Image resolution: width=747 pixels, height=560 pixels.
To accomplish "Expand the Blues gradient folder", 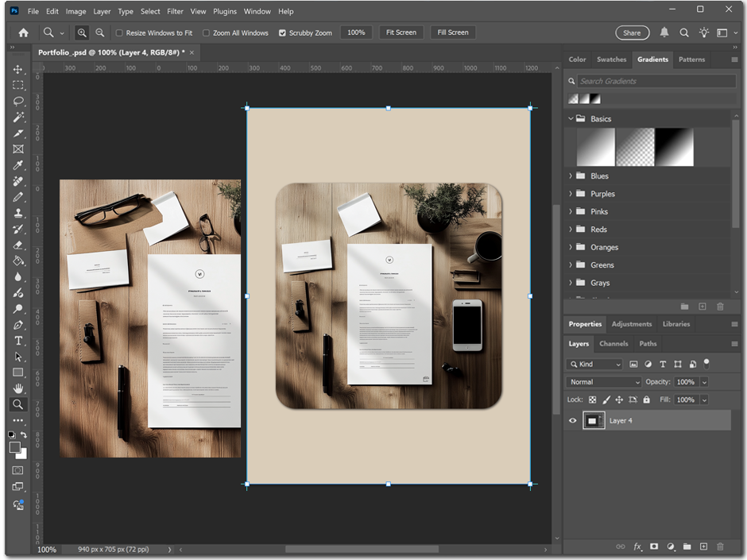I will click(x=571, y=176).
